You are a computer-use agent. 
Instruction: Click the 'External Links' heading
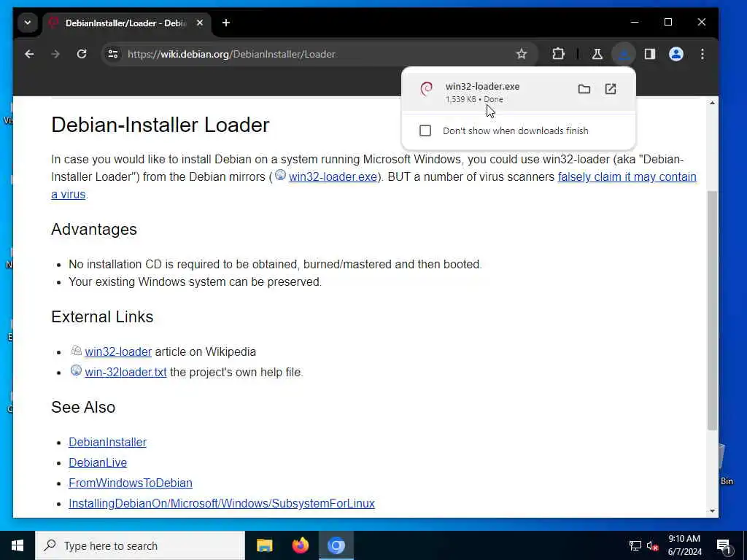point(102,317)
